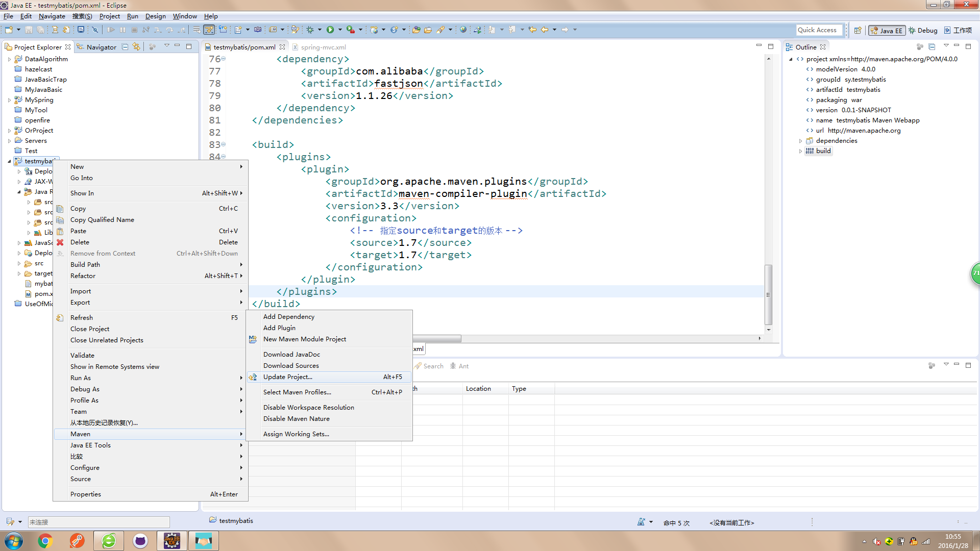Click the Save All toolbar icon
The height and width of the screenshot is (551, 980).
[x=40, y=30]
